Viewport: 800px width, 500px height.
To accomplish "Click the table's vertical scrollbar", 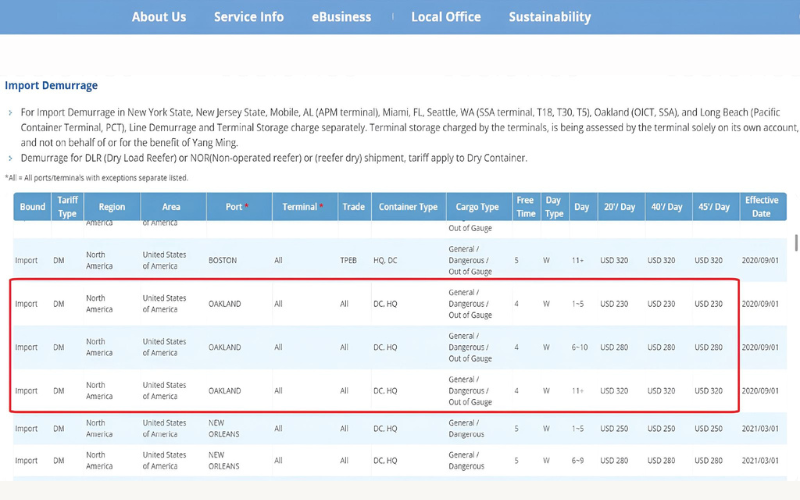I will (x=796, y=244).
